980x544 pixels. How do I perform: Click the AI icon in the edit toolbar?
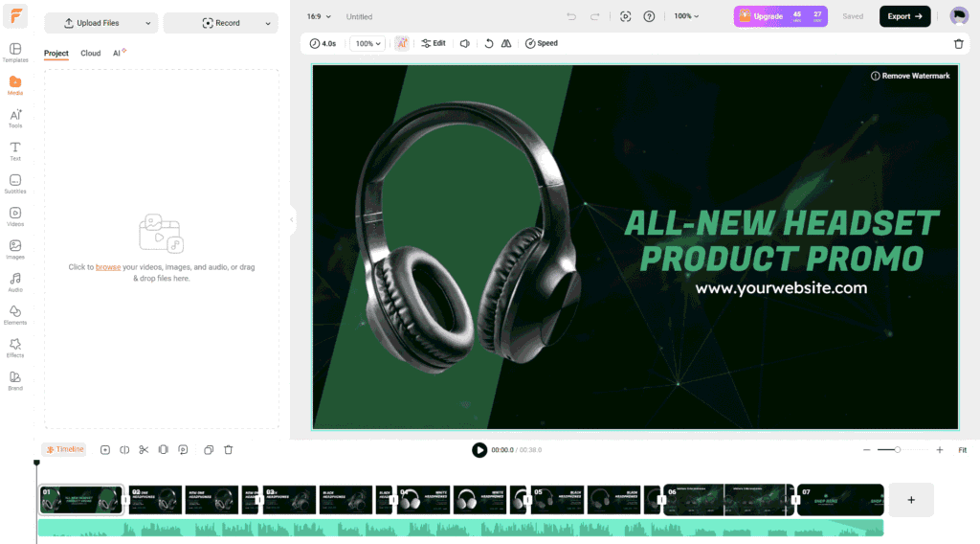pos(402,43)
